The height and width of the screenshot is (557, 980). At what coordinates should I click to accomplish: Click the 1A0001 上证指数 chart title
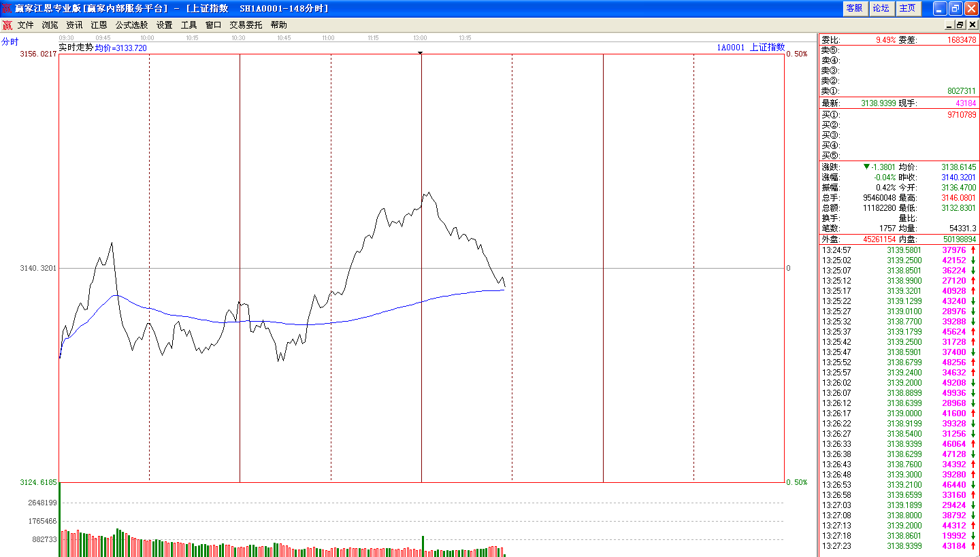pos(751,48)
